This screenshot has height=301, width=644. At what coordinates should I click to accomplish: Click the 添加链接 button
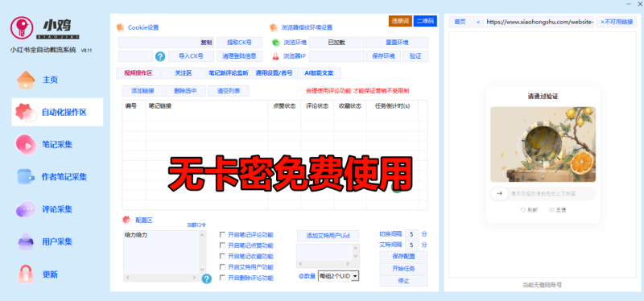point(142,91)
